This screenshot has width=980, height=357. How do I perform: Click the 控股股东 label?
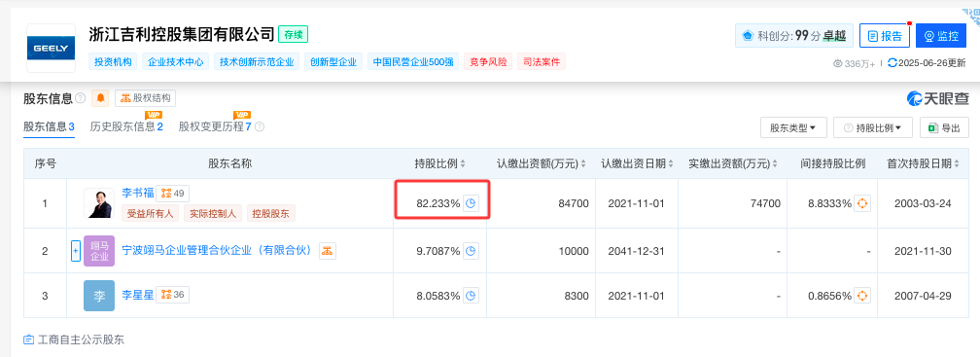coord(271,213)
